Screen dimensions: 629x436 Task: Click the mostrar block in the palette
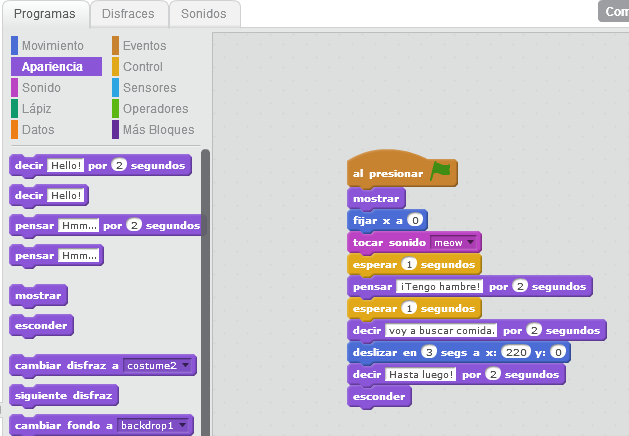[x=38, y=296]
